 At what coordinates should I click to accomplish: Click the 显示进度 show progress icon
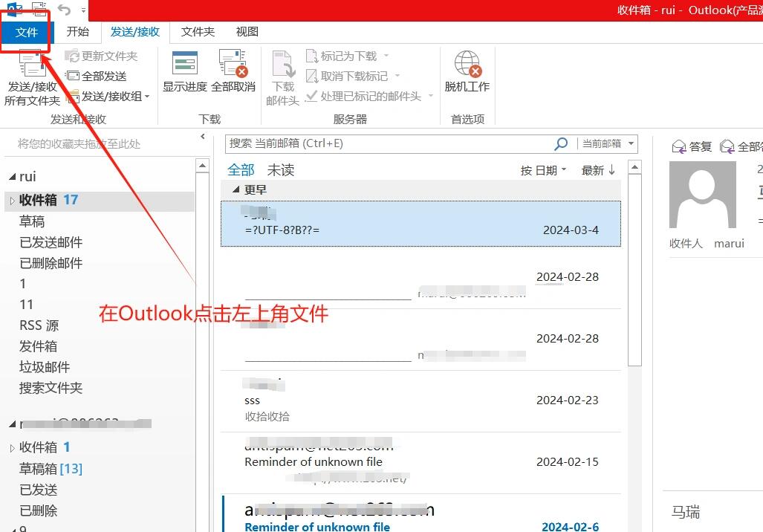(x=185, y=64)
